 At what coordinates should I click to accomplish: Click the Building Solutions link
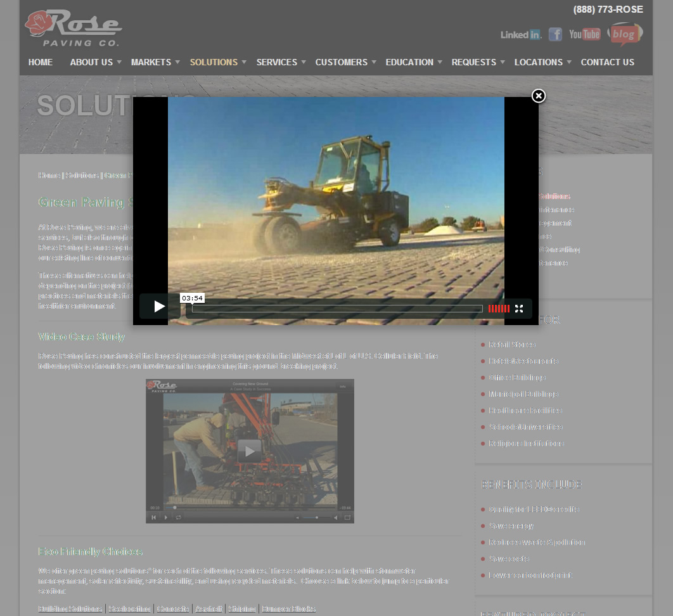(70, 608)
